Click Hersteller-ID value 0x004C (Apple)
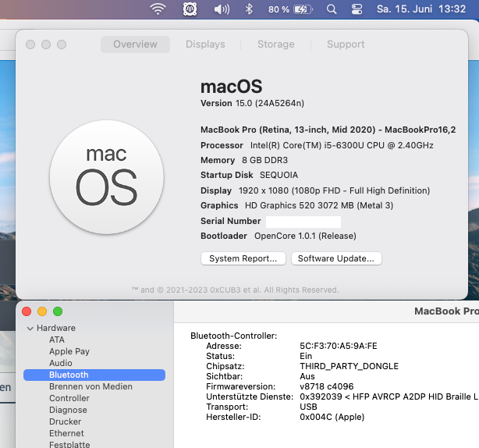This screenshot has width=479, height=448. pos(332,417)
